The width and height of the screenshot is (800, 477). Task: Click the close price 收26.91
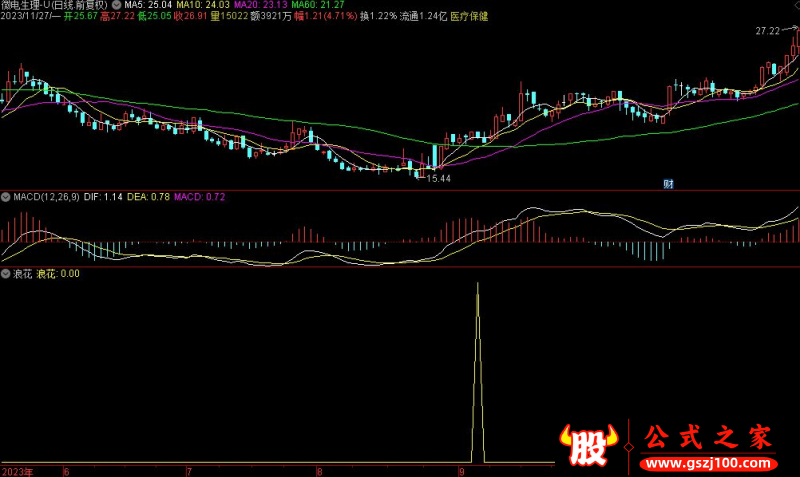coord(191,16)
